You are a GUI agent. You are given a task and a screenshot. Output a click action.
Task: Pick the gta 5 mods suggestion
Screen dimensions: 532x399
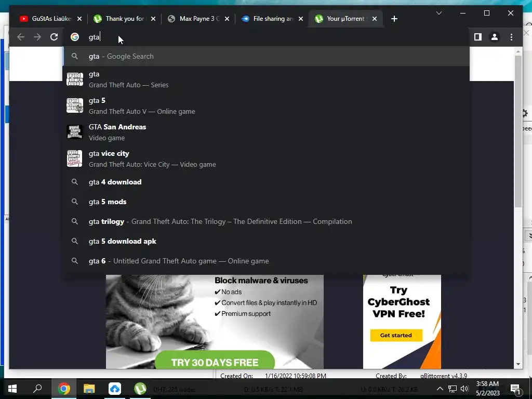(x=267, y=202)
